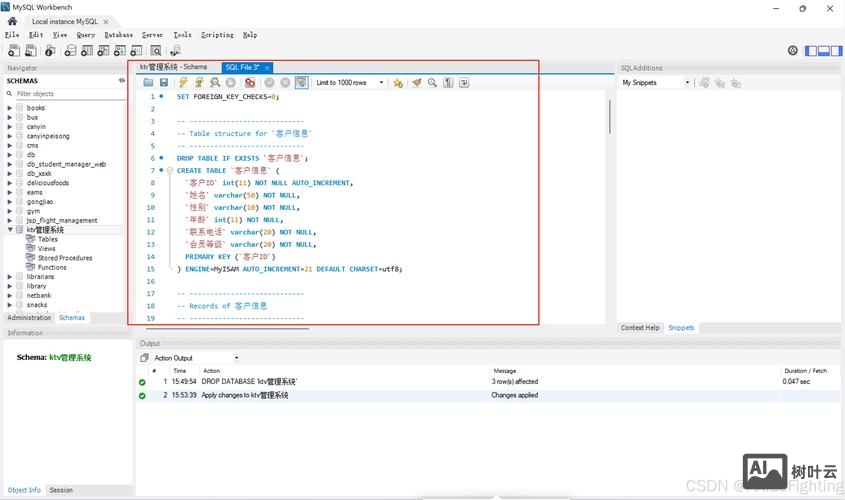This screenshot has height=500, width=845.
Task: Run EXPLAIN on statement under cursor
Action: (x=215, y=82)
